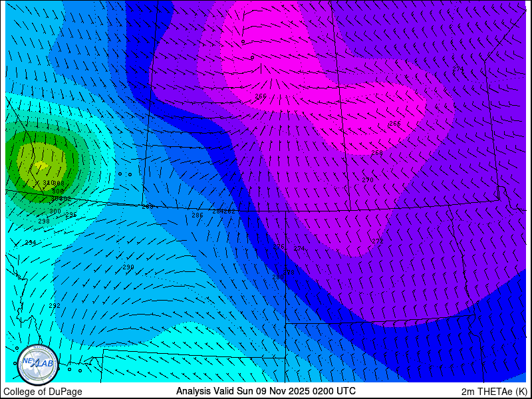Select the 276 contour label
Viewport: 532px width, 399px height.
point(279,247)
